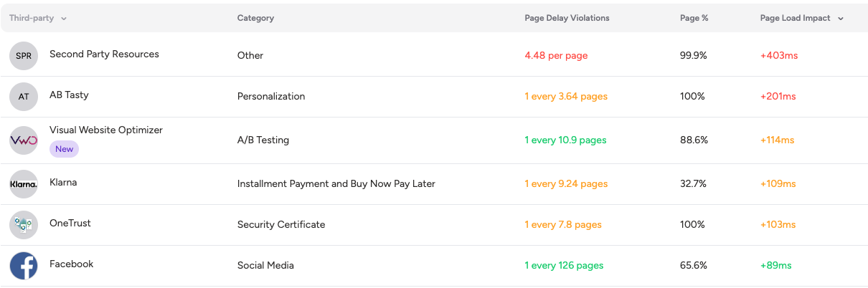Click the OneTrust logo icon

point(24,225)
